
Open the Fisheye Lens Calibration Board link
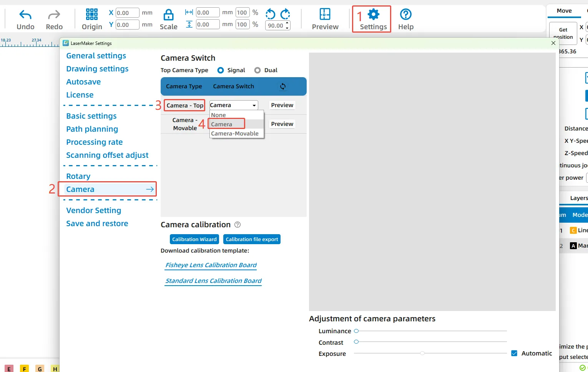[211, 265]
